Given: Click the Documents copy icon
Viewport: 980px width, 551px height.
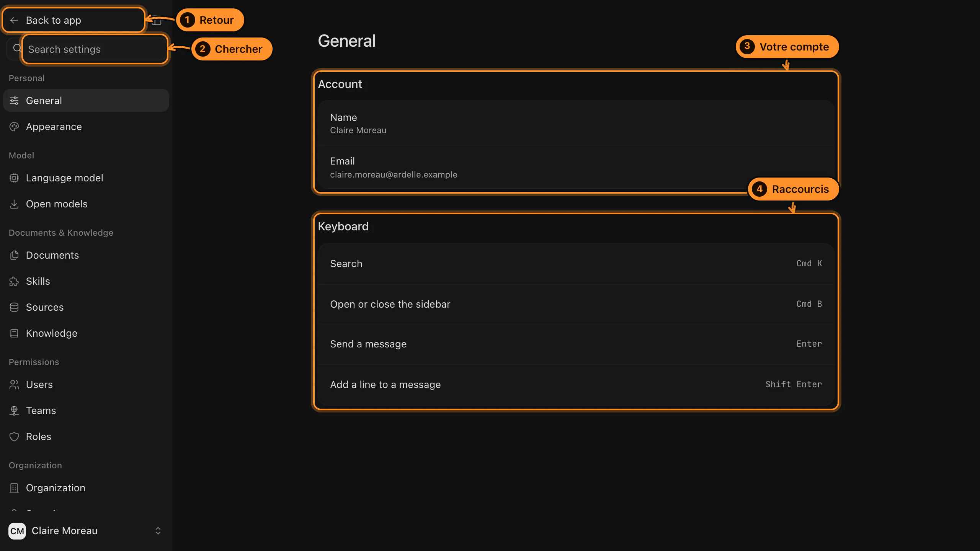Looking at the screenshot, I should [x=14, y=255].
